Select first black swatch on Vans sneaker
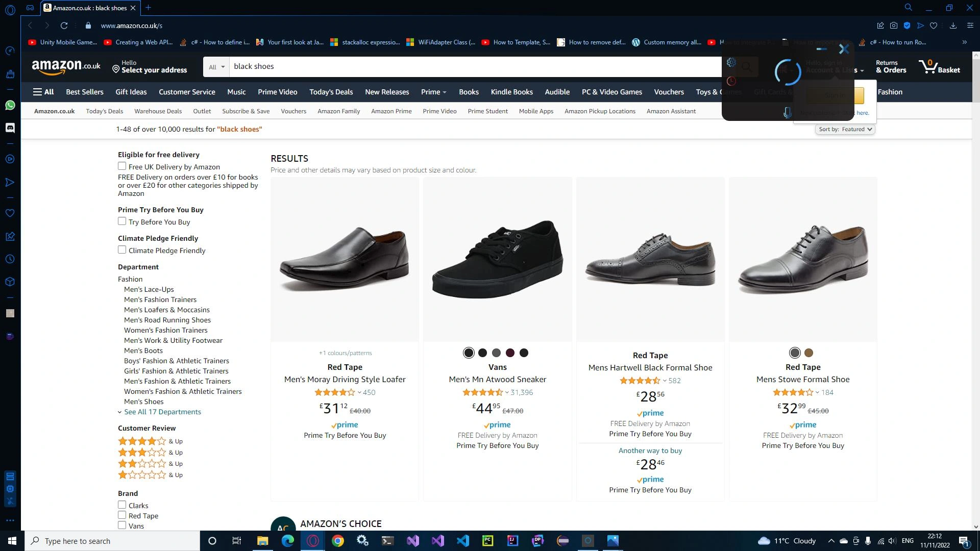This screenshot has width=980, height=551. (469, 353)
